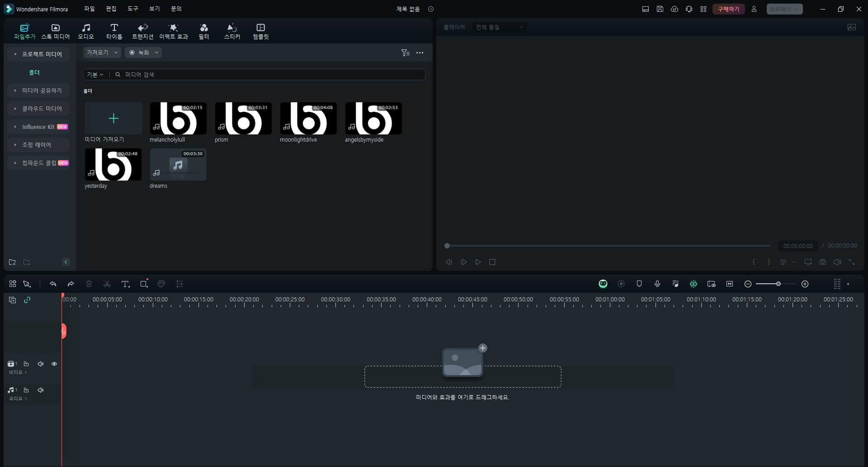Open the Titles tab
This screenshot has width=868, height=467.
(x=114, y=31)
